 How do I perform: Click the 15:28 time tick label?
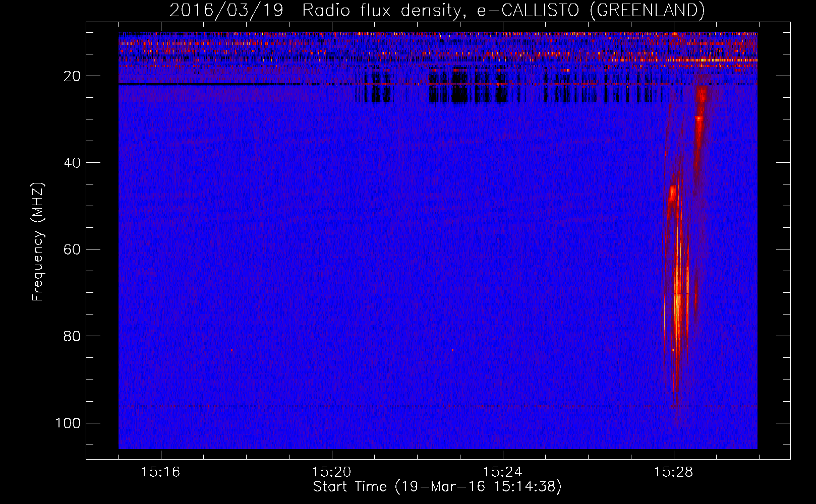click(x=673, y=472)
